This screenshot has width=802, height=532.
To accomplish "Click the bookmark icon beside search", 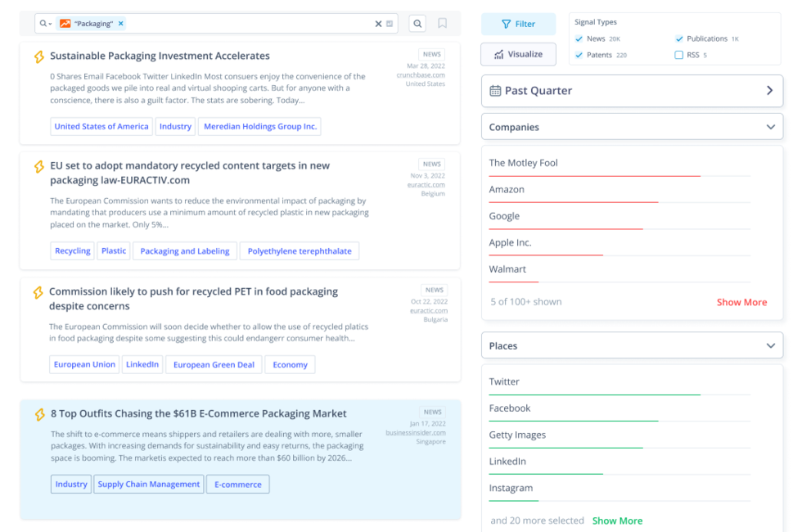I will tap(443, 24).
